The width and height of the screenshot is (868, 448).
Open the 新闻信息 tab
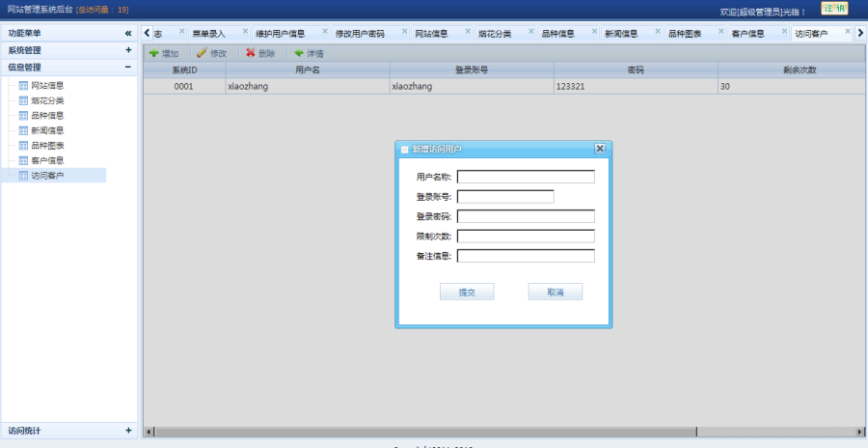[621, 34]
